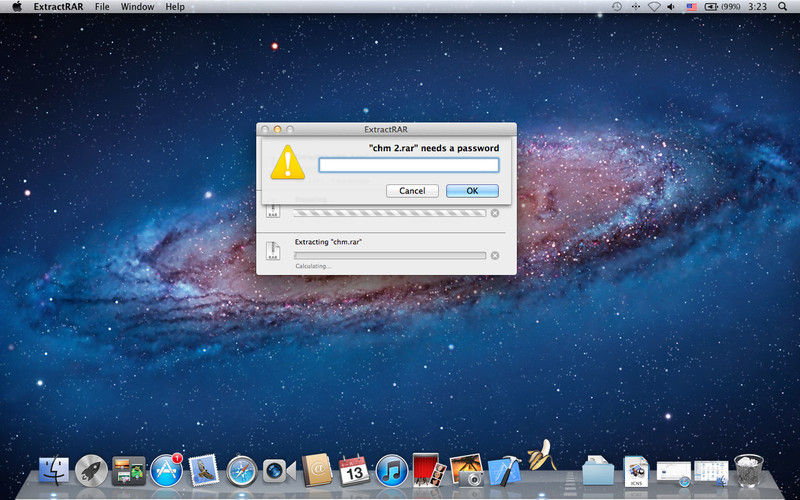Open the App Store dock icon
The height and width of the screenshot is (500, 800).
click(x=166, y=470)
